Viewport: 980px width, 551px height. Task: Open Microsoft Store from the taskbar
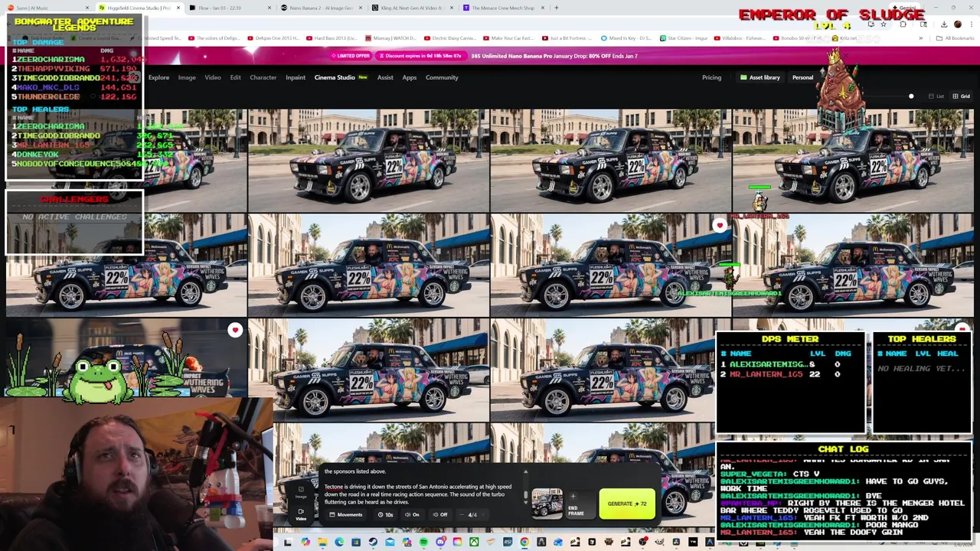356,543
